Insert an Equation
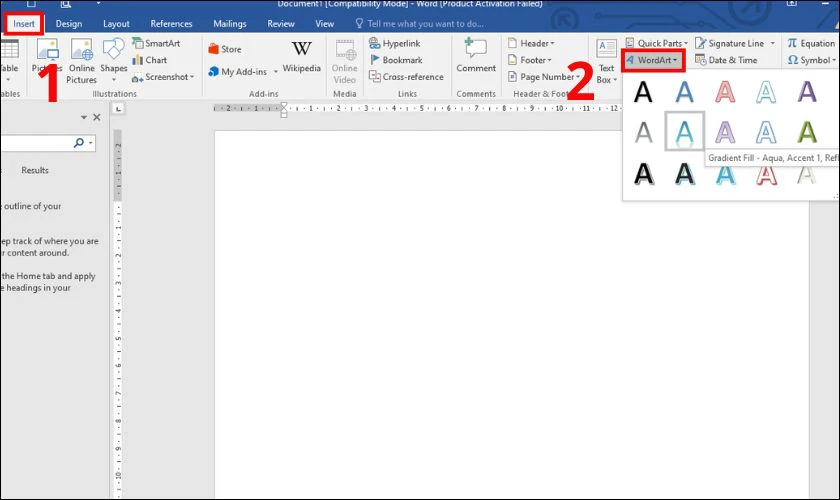840x500 pixels. click(811, 43)
